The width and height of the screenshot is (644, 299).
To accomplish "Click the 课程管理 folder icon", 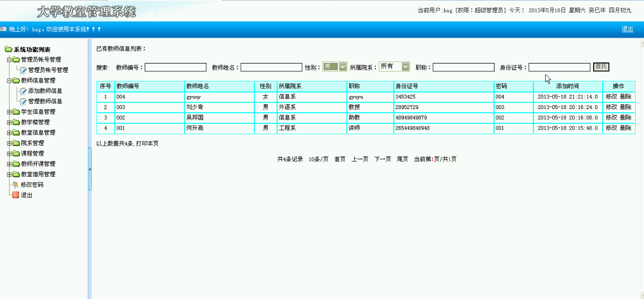I will (16, 153).
